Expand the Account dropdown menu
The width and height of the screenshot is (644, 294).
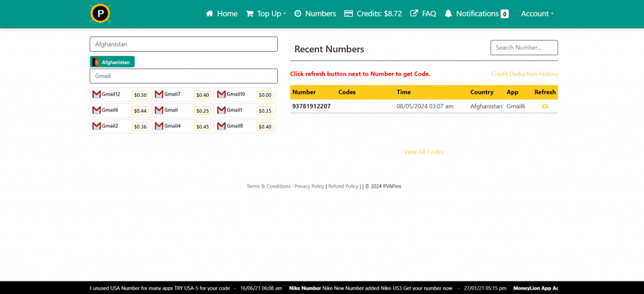[x=537, y=14]
